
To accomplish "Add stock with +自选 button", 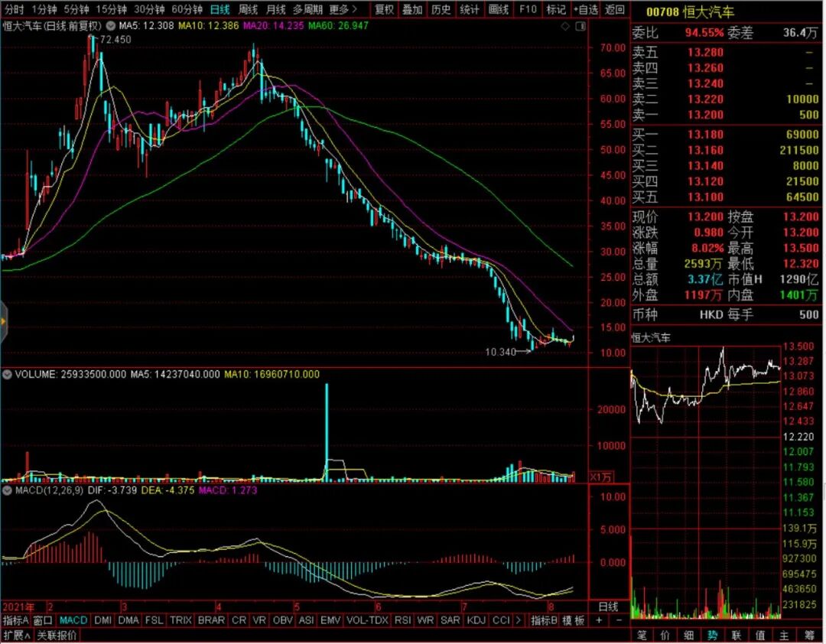I will [586, 9].
